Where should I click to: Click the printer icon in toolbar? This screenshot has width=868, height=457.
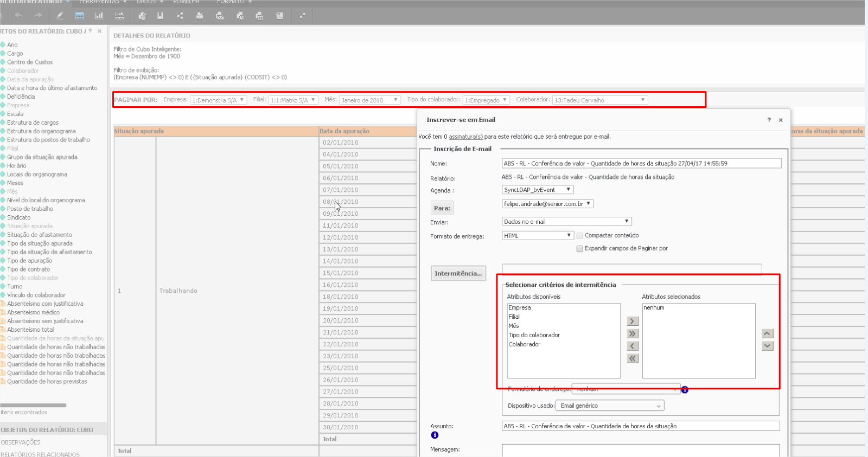200,16
